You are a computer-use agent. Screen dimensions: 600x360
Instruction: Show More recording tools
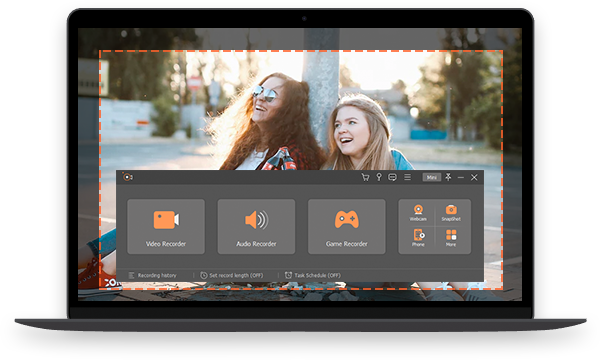click(x=451, y=238)
